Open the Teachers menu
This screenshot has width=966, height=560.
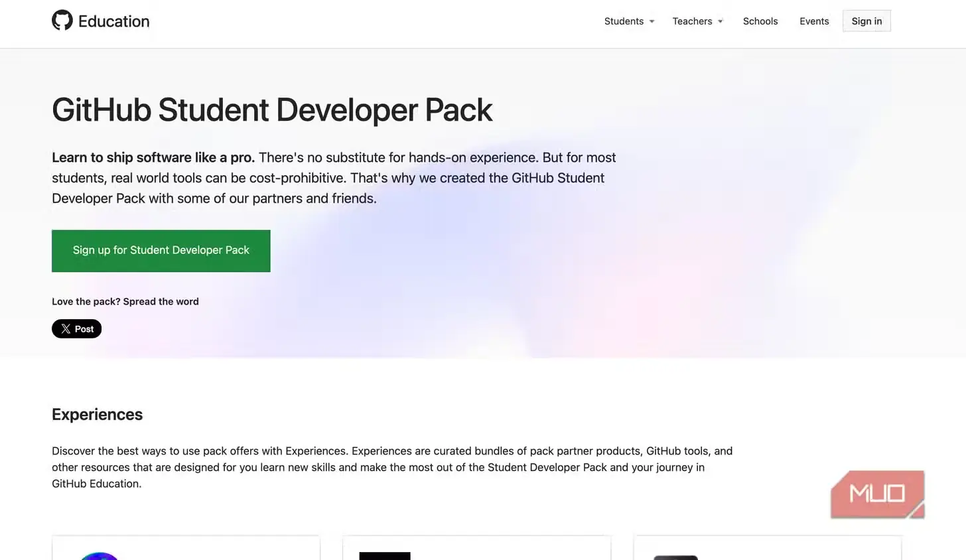pyautogui.click(x=692, y=21)
